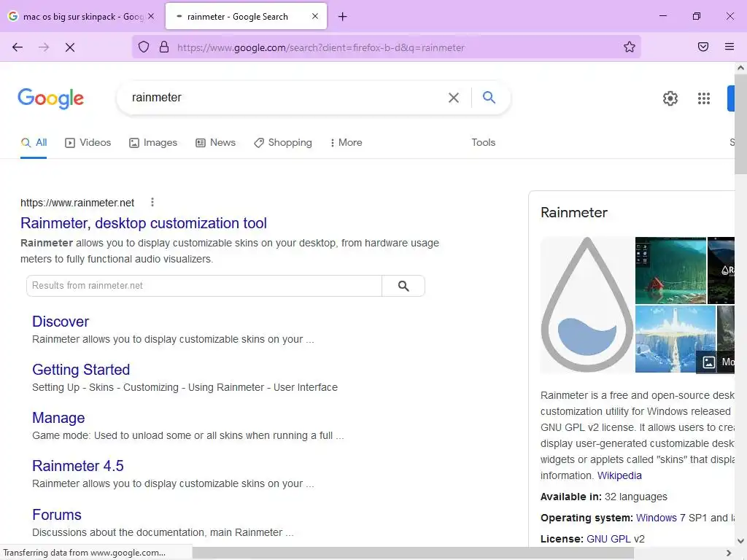Click the scroll right arrow

tap(729, 553)
